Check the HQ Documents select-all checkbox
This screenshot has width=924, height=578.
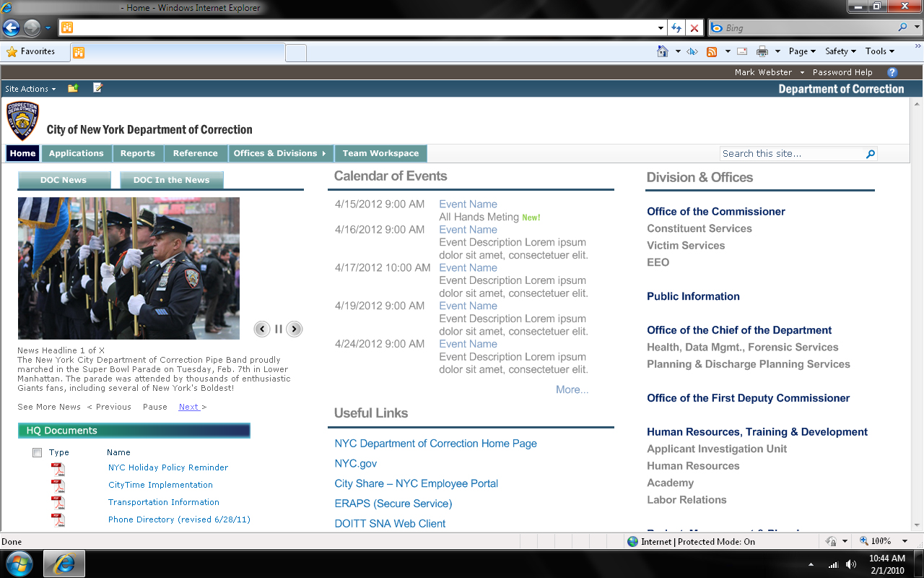click(37, 453)
